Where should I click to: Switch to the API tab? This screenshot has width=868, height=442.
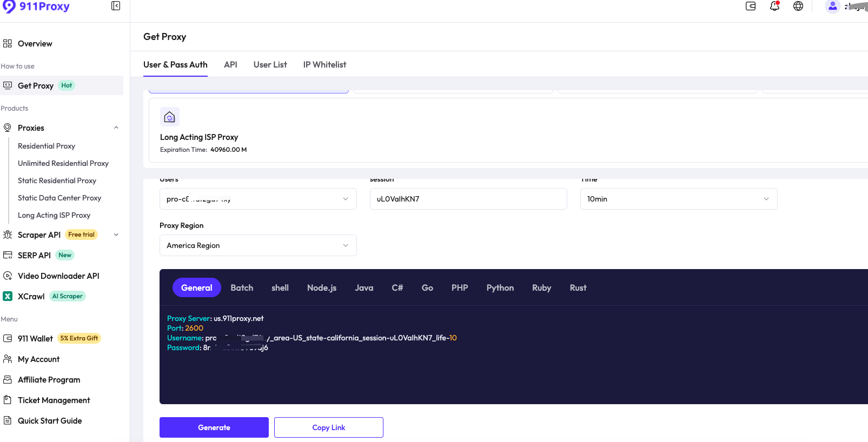(230, 65)
